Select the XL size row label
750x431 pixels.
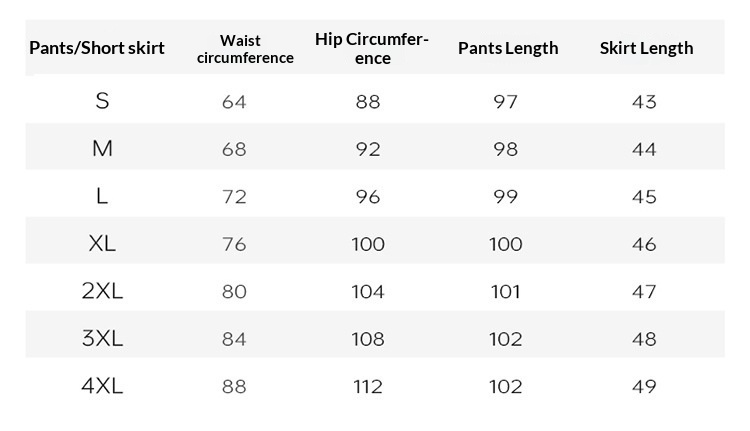tap(102, 244)
